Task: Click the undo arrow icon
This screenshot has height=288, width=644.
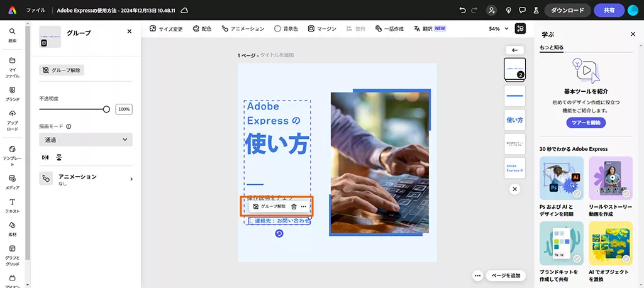Action: 464,10
